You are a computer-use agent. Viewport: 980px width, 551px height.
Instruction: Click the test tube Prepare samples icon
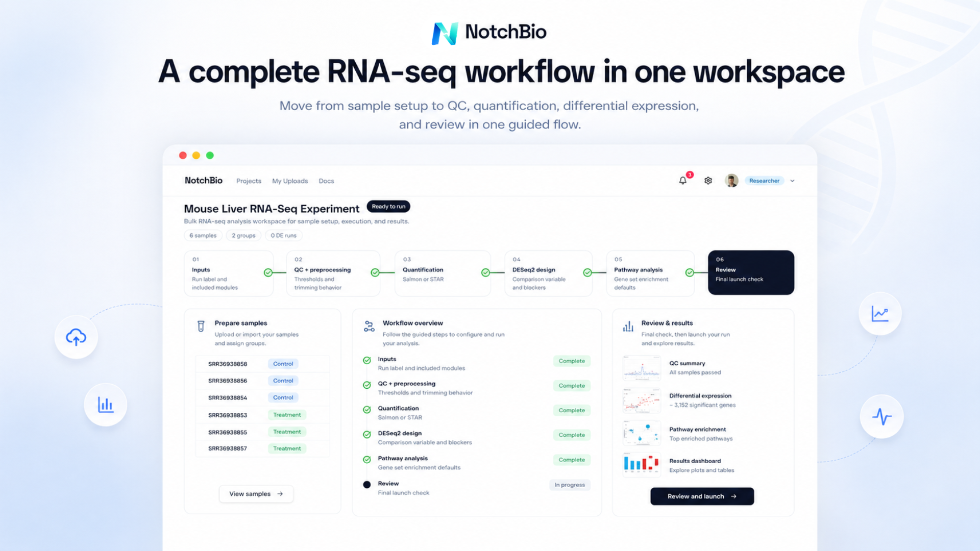(201, 327)
